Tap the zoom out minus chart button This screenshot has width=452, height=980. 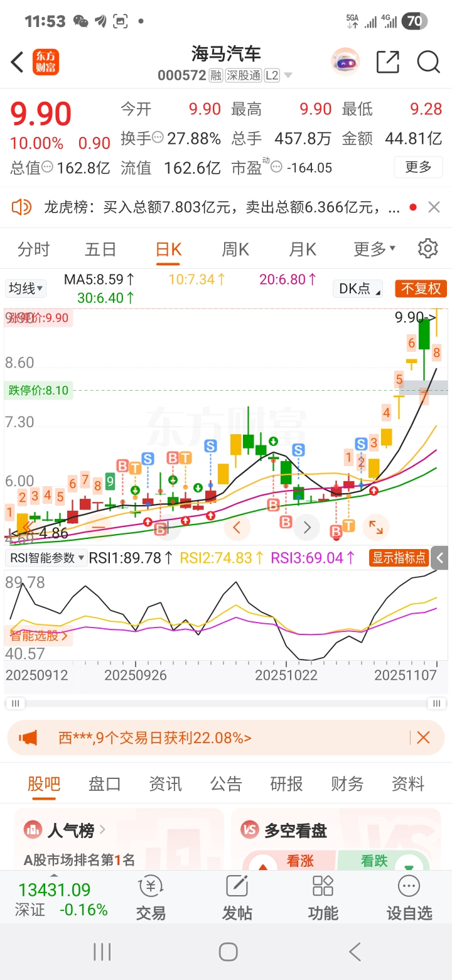tap(99, 526)
